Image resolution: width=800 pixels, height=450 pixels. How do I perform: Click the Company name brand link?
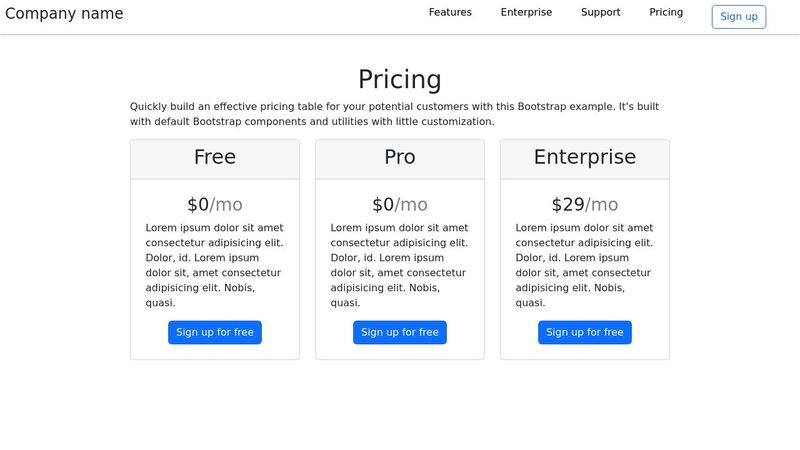point(64,14)
